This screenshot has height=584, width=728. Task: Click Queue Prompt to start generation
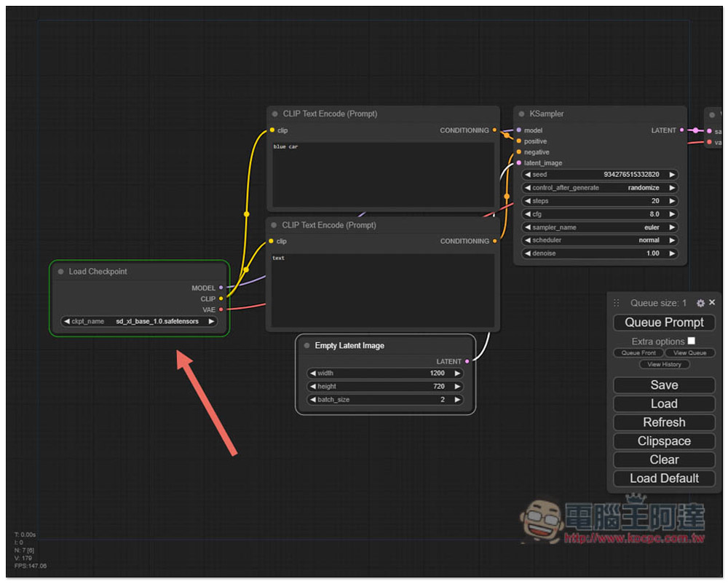(664, 323)
